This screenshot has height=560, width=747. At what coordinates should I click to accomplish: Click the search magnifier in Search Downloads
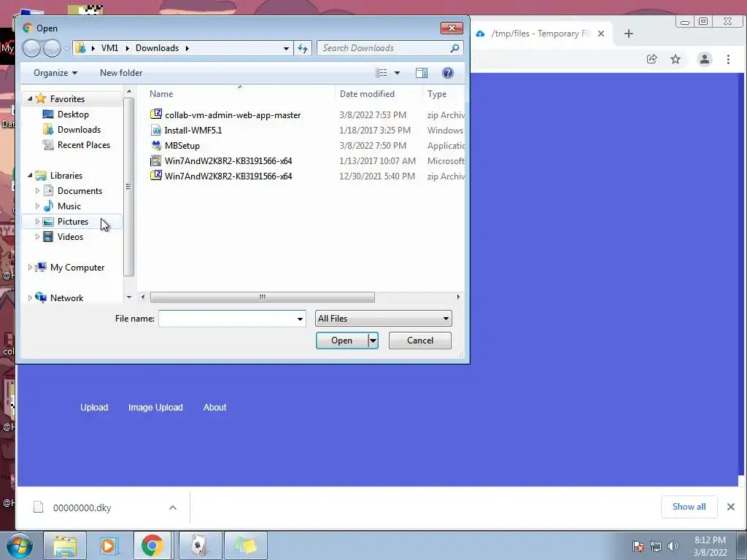(454, 48)
